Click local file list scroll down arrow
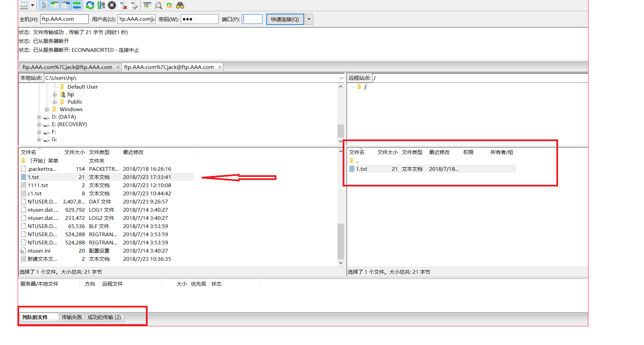The height and width of the screenshot is (345, 644). point(341,263)
